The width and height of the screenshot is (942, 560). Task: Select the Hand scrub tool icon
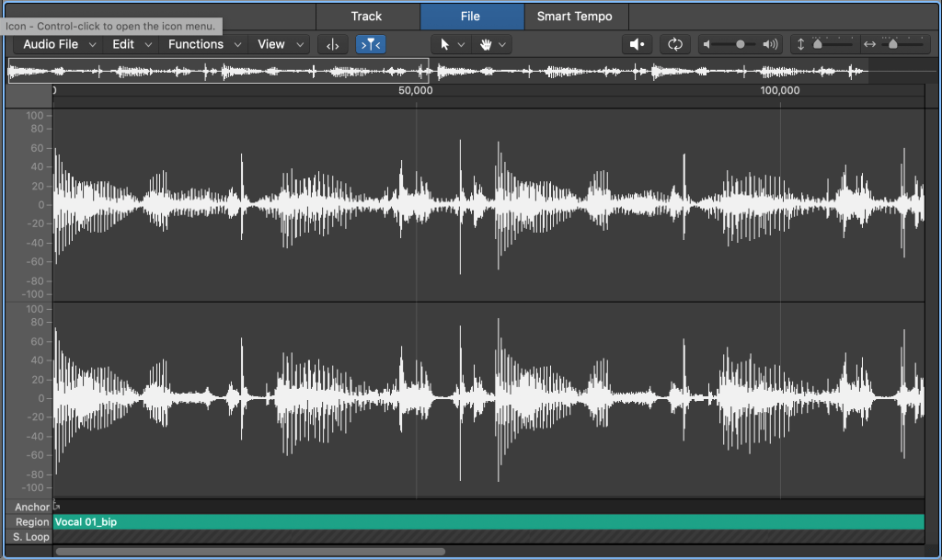point(486,43)
